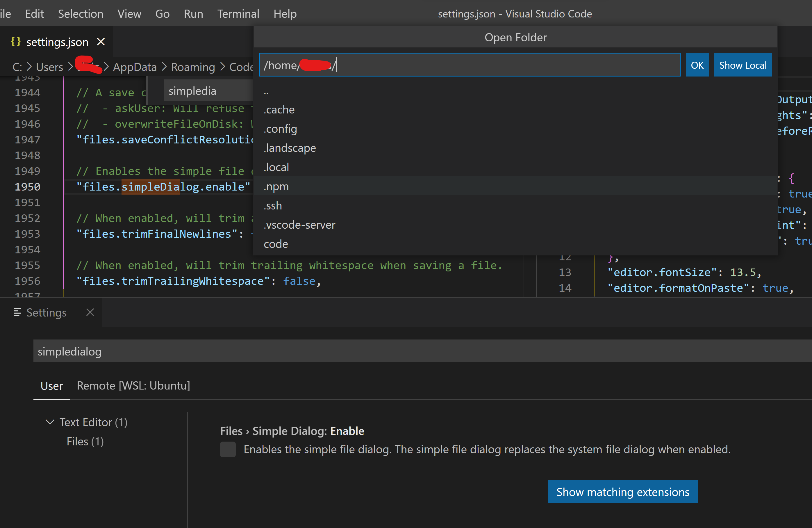Pick the .ssh folder entry
The width and height of the screenshot is (812, 528).
[515, 205]
